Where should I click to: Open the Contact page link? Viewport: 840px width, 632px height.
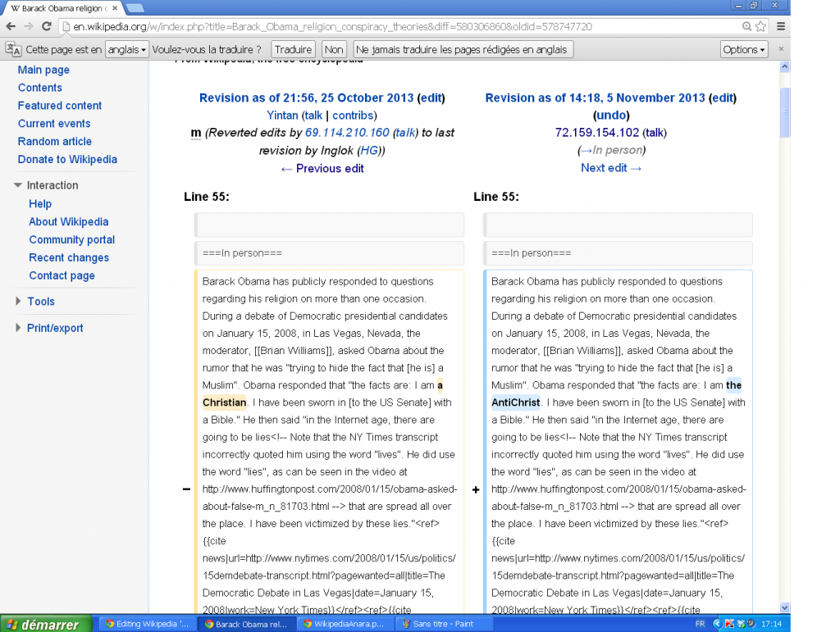tap(62, 275)
